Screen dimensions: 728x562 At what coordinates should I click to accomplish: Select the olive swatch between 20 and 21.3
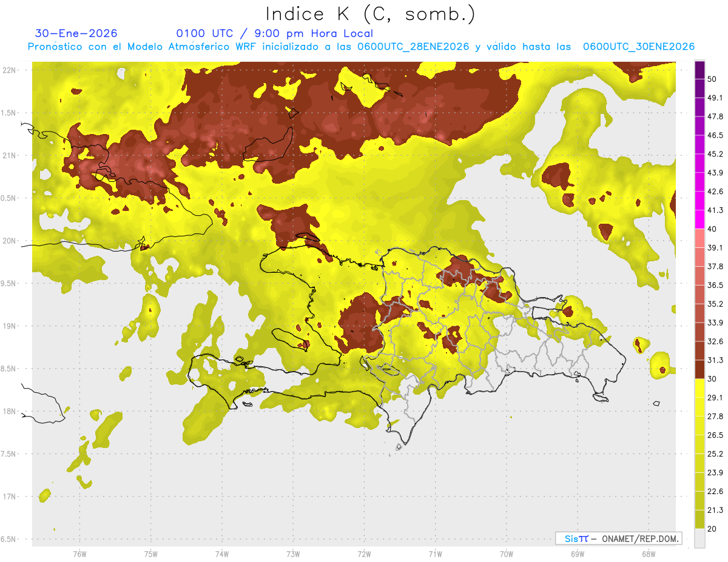point(700,519)
